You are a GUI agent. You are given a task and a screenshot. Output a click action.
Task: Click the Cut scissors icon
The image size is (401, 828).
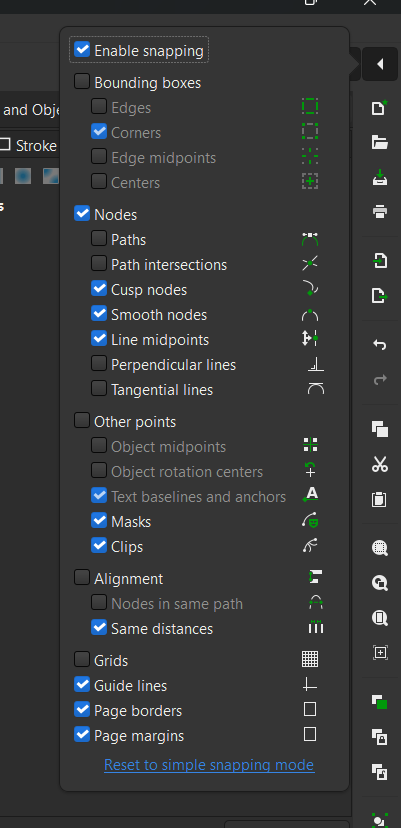[x=379, y=464]
